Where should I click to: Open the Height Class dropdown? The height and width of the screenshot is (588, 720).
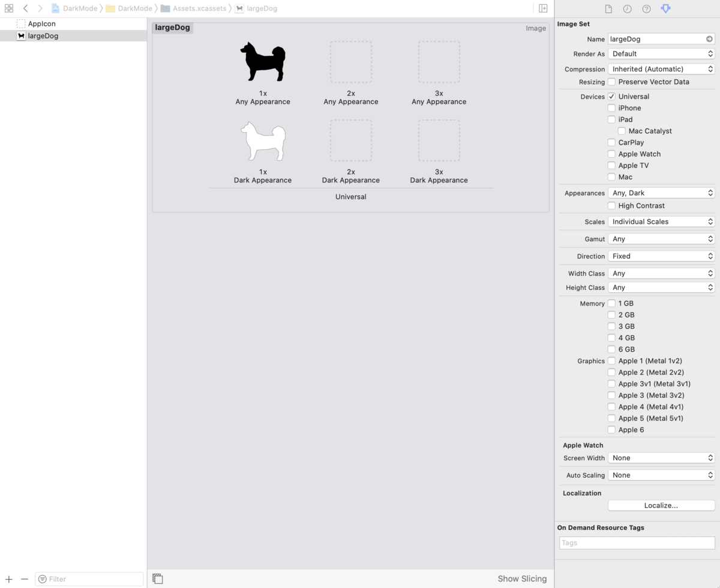[x=661, y=288]
